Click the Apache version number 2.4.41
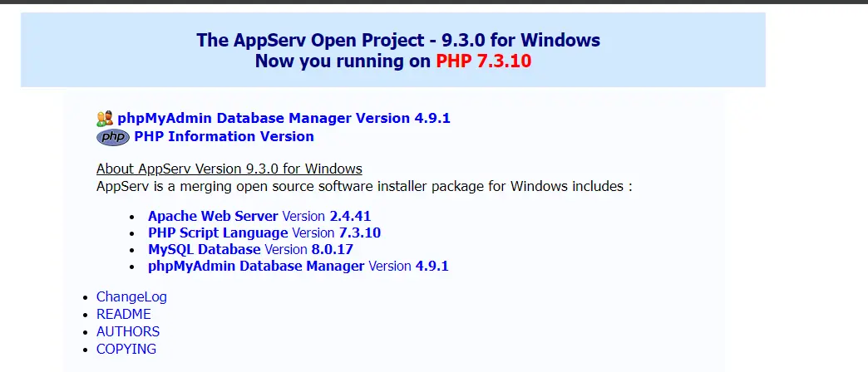The width and height of the screenshot is (868, 372). (x=350, y=216)
